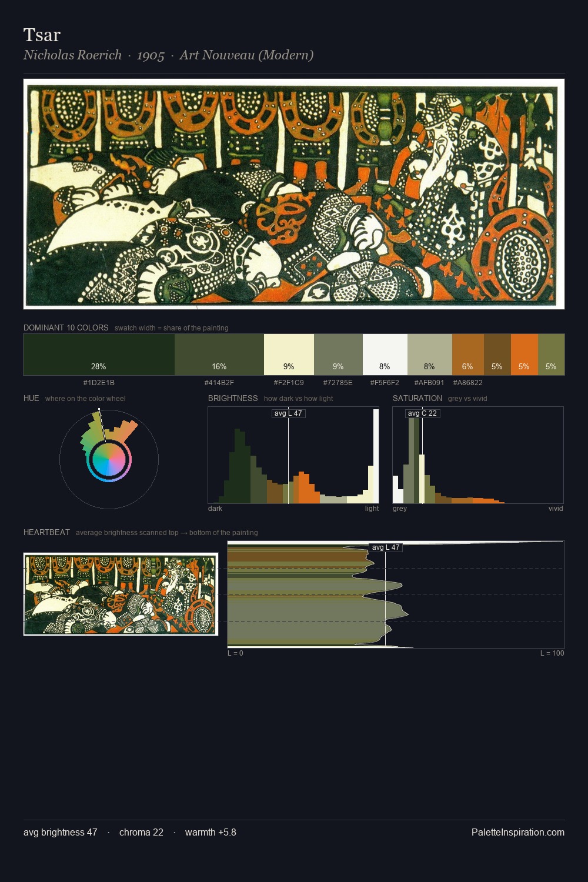Click 'how dark vs how light' caption
The width and height of the screenshot is (588, 882).
coord(299,399)
